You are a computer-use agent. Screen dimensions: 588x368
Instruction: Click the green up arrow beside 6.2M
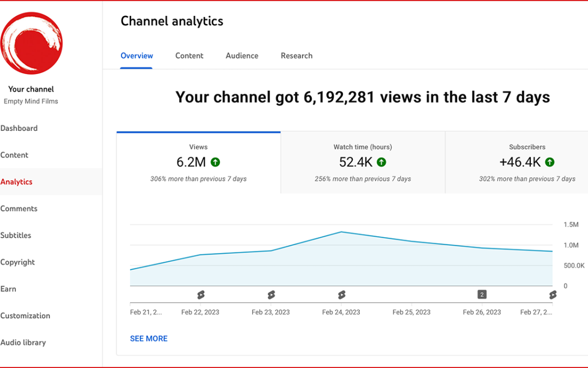point(215,162)
